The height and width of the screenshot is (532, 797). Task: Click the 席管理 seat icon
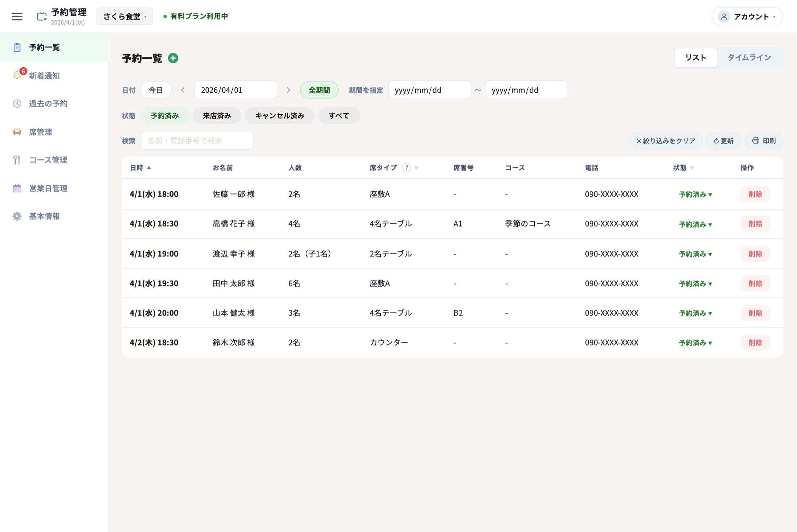pyautogui.click(x=17, y=132)
